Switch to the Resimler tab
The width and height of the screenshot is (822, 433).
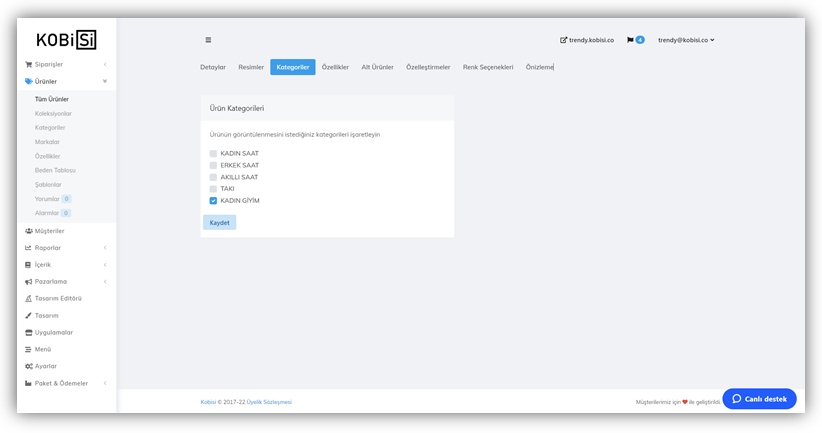[x=251, y=67]
